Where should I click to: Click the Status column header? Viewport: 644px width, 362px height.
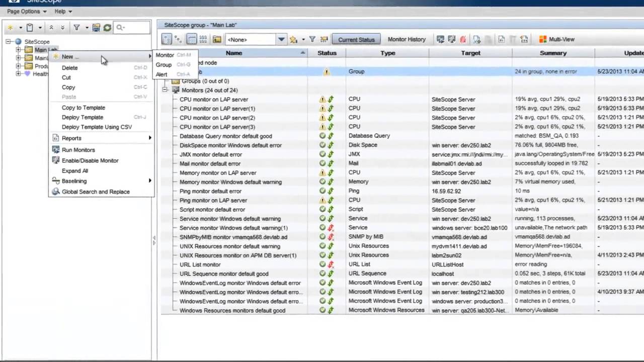pos(327,53)
